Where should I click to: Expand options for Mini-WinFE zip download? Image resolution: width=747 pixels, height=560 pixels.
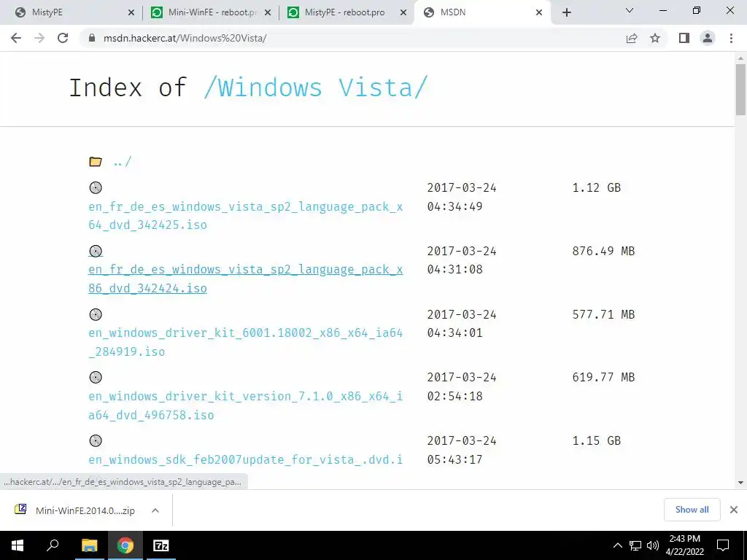click(155, 510)
